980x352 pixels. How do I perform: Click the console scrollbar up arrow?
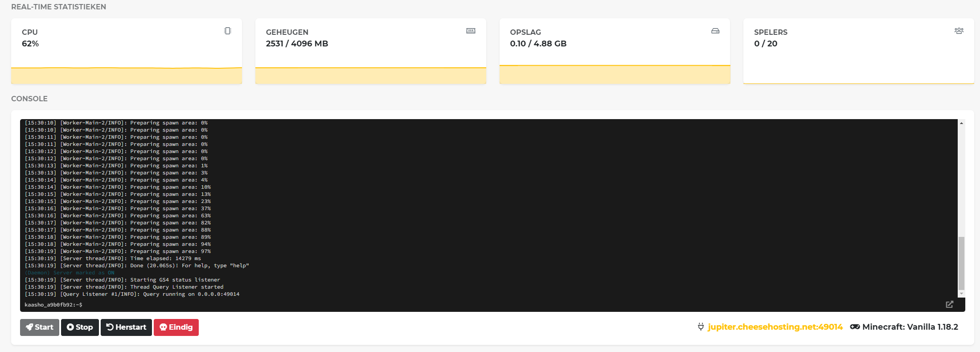pos(961,123)
